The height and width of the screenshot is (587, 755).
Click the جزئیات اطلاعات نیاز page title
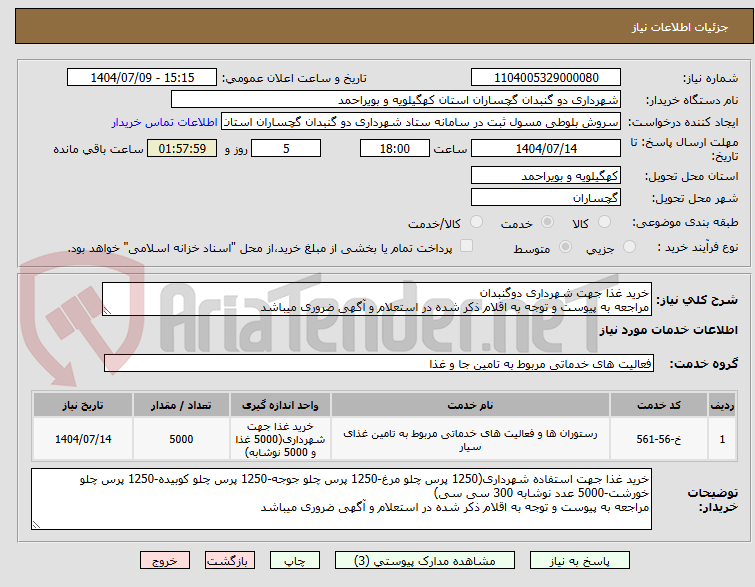(679, 27)
